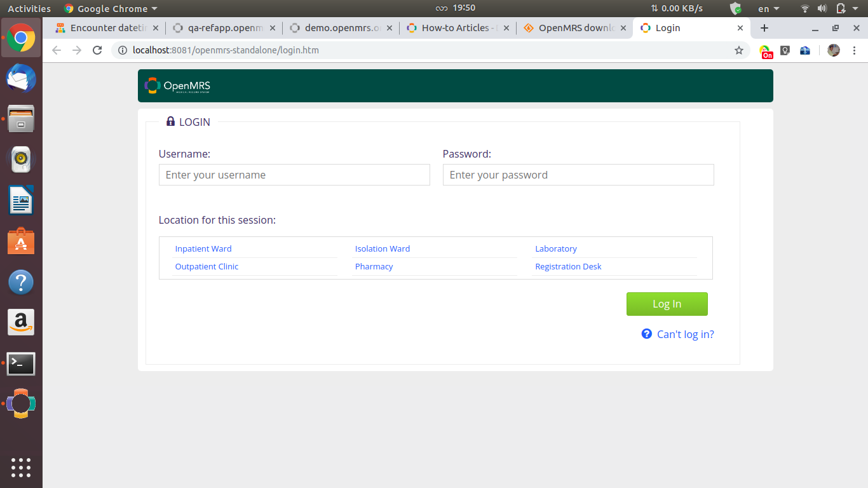Launch LibreOffice Writer from the dock
Screen dimensions: 868x488
(x=21, y=200)
